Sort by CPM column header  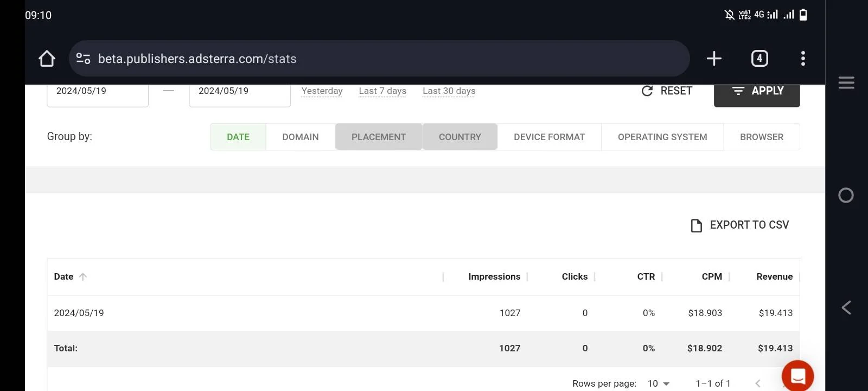point(712,277)
